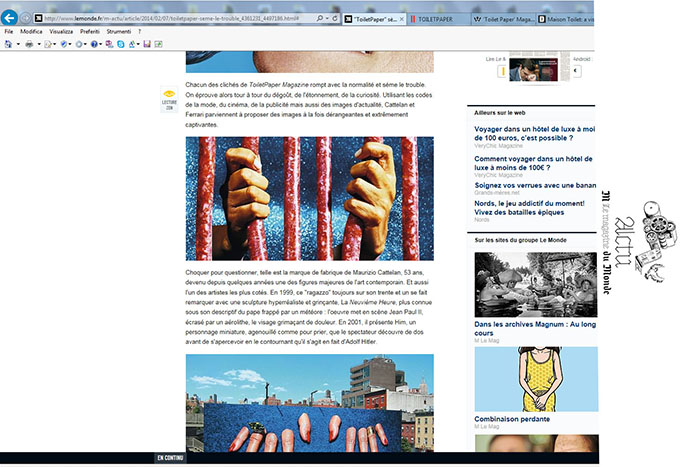This screenshot has width=680, height=467.
Task: Click the Magnum black-and-white photo thumbnail
Action: [x=536, y=285]
